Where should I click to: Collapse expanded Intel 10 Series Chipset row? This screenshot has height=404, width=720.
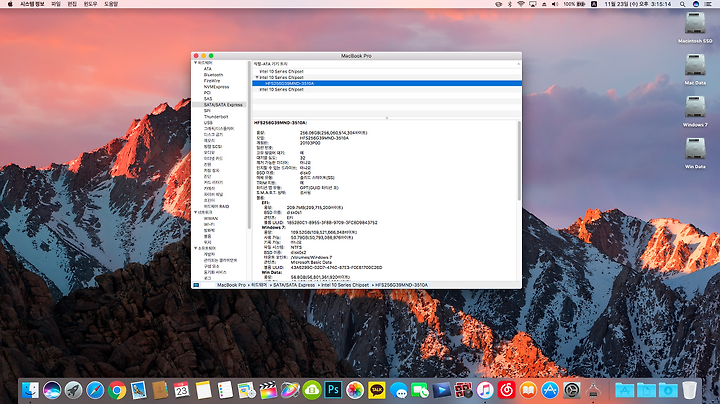257,77
